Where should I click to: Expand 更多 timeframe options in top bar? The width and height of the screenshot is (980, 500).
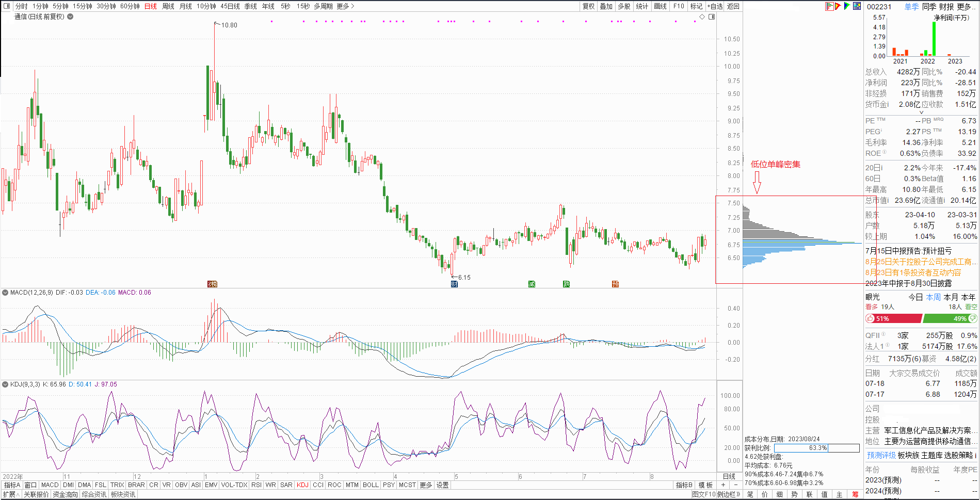click(345, 6)
